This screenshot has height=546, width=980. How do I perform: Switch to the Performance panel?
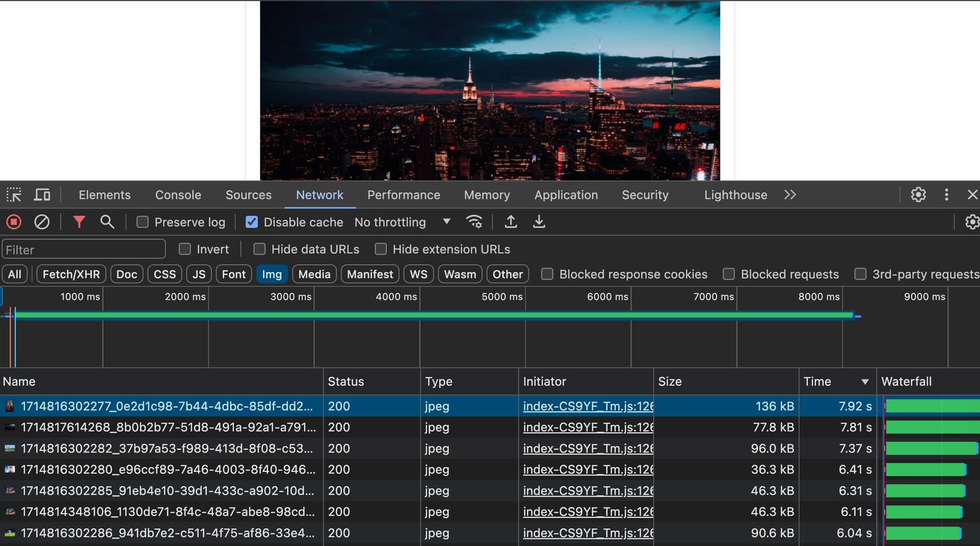tap(403, 194)
